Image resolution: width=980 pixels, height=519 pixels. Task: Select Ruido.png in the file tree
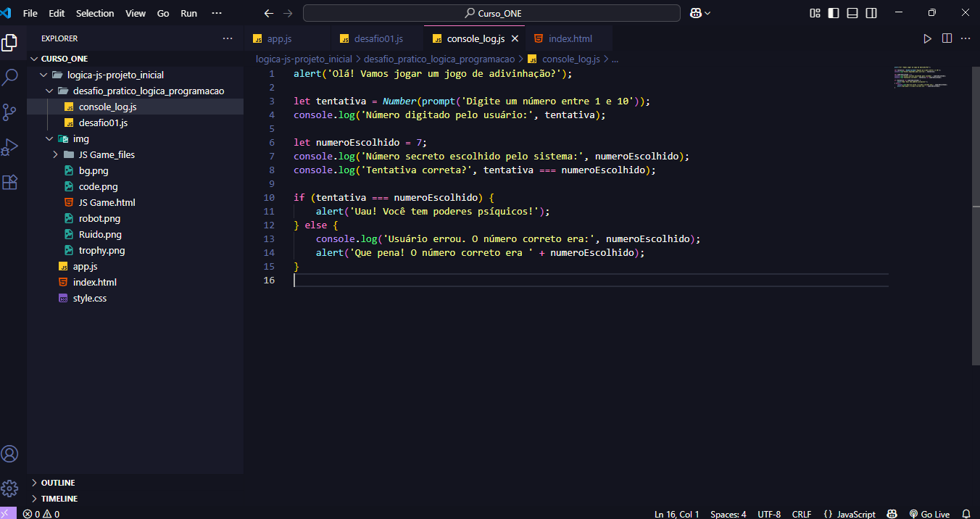point(135,234)
